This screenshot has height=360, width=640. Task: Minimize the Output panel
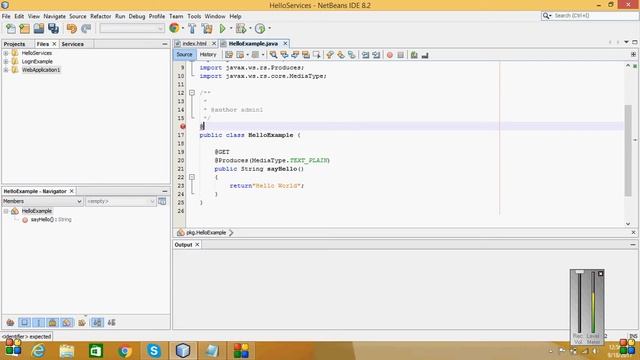point(633,245)
